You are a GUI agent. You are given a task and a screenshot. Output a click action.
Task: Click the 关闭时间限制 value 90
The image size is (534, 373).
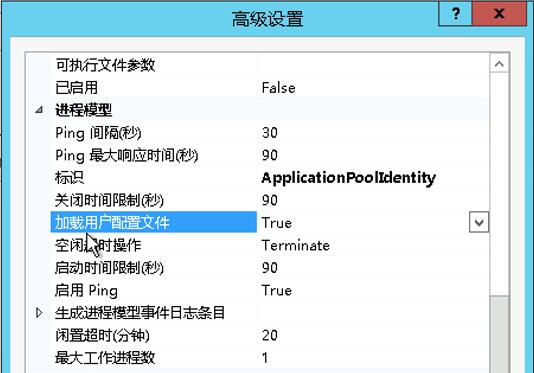(x=270, y=200)
